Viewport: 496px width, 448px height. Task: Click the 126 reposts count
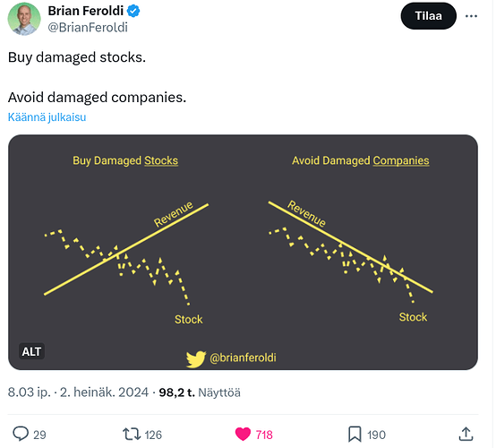(153, 435)
